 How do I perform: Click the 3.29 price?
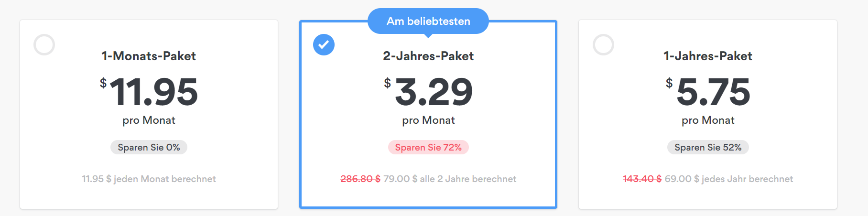[x=433, y=92]
